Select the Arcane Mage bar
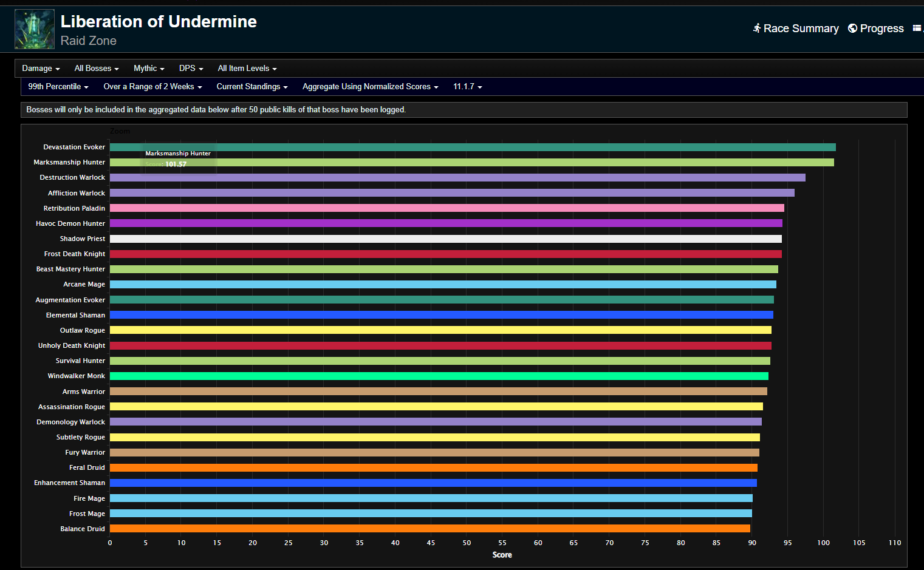 coord(443,284)
